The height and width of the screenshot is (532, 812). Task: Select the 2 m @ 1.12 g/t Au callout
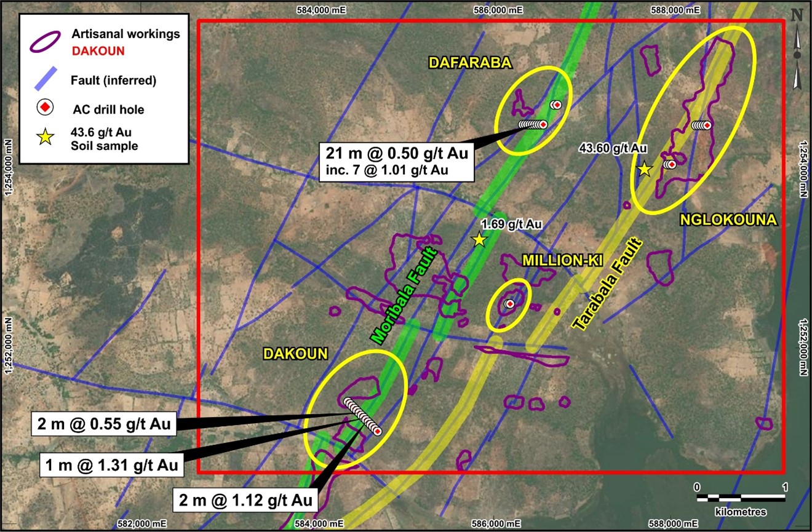tap(244, 498)
